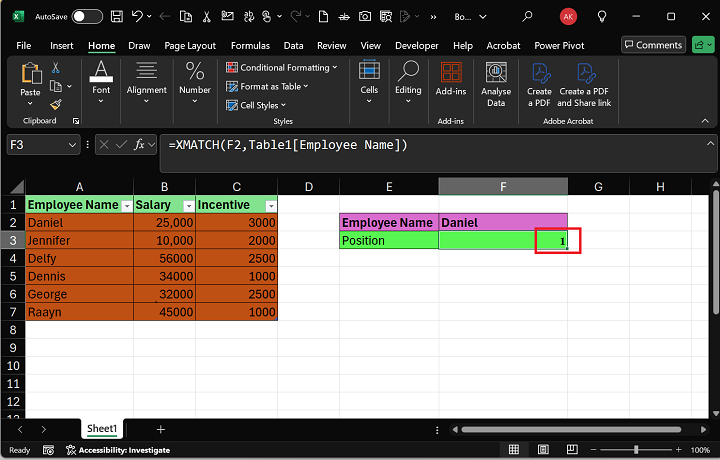Open the Formulas tab
The height and width of the screenshot is (460, 720).
[250, 45]
